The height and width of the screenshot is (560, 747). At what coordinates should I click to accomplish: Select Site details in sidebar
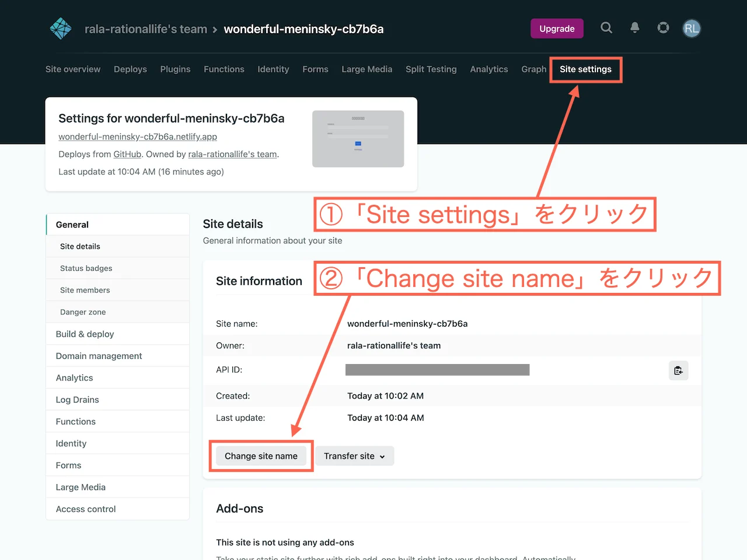(x=118, y=246)
